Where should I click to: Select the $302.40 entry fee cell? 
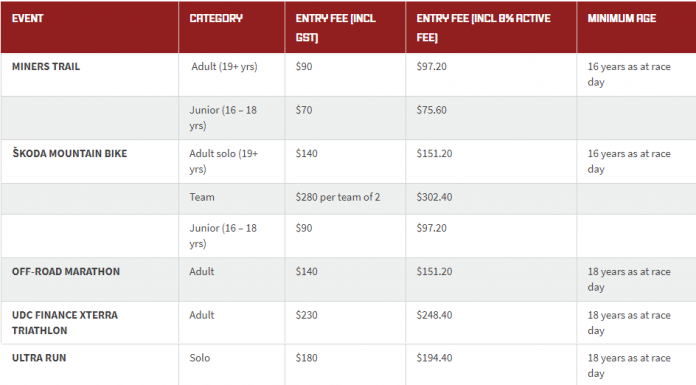pos(434,197)
